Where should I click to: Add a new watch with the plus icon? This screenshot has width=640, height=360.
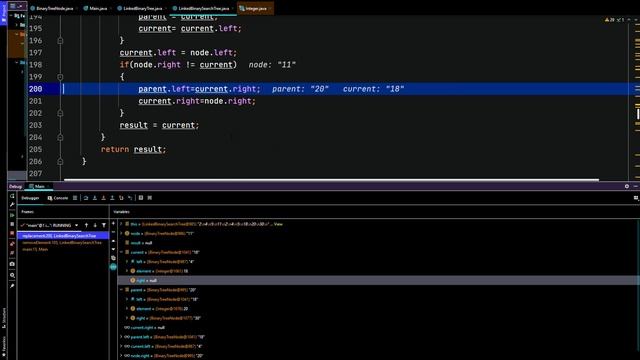click(x=113, y=224)
